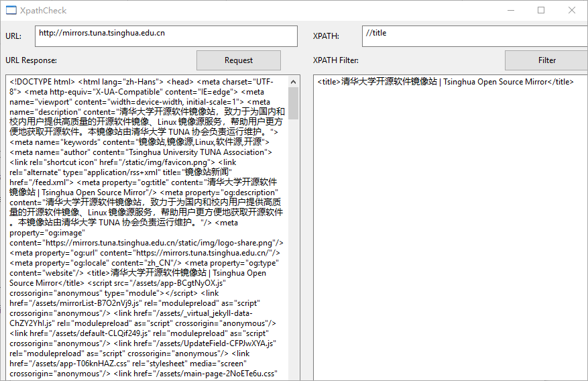Click the scrollbar thumb in URL Response box

(x=293, y=103)
